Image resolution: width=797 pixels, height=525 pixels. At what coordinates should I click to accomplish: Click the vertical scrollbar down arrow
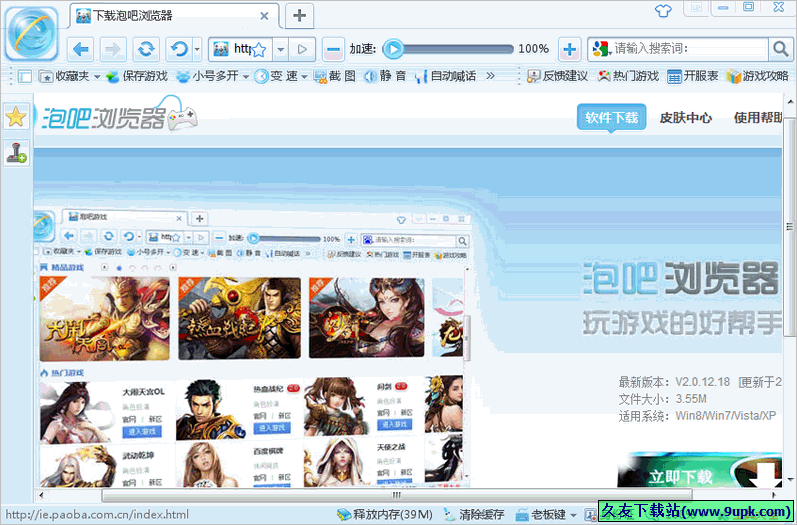point(789,479)
